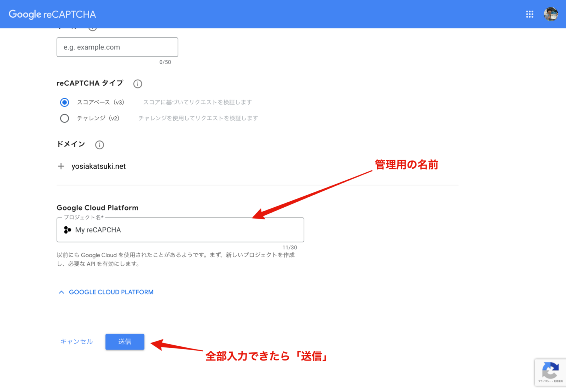Click the plus icon to add domain

point(61,166)
